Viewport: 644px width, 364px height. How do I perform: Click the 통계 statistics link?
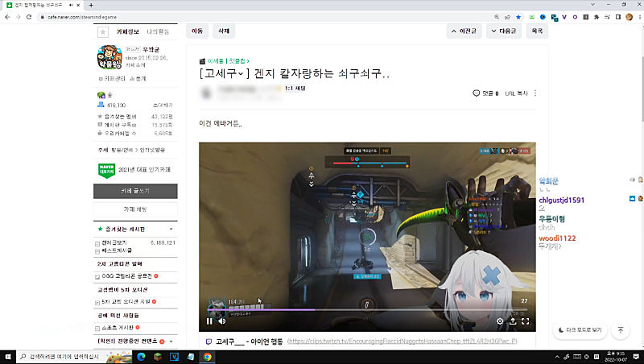(138, 78)
